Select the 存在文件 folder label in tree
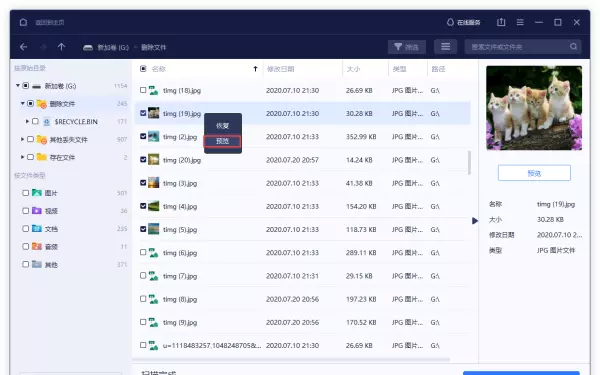The image size is (600, 375). click(x=62, y=157)
